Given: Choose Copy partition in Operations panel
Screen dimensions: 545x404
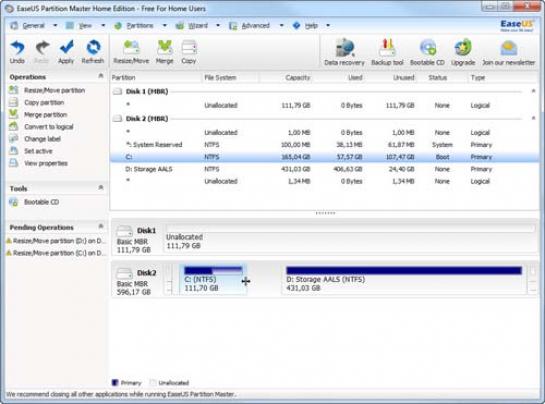Looking at the screenshot, I should coord(44,103).
